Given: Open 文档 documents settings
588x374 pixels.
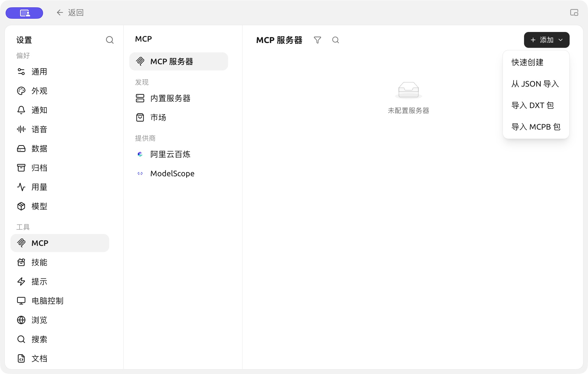Looking at the screenshot, I should click(60, 358).
